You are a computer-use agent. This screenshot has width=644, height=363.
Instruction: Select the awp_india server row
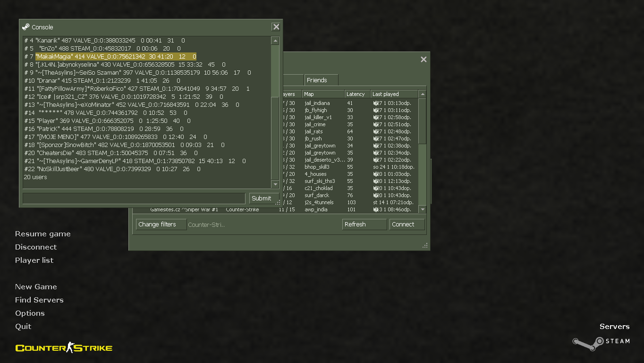(276, 209)
